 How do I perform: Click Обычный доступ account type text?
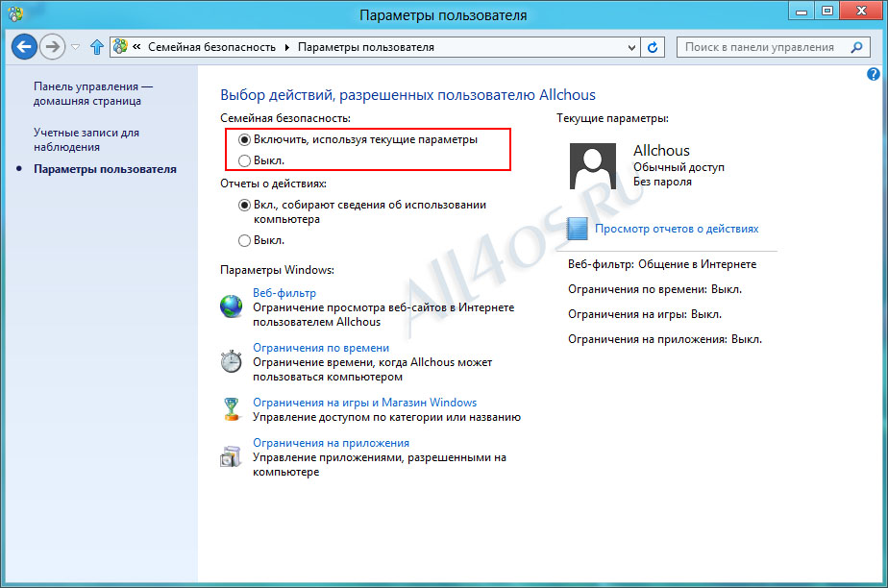click(x=678, y=167)
